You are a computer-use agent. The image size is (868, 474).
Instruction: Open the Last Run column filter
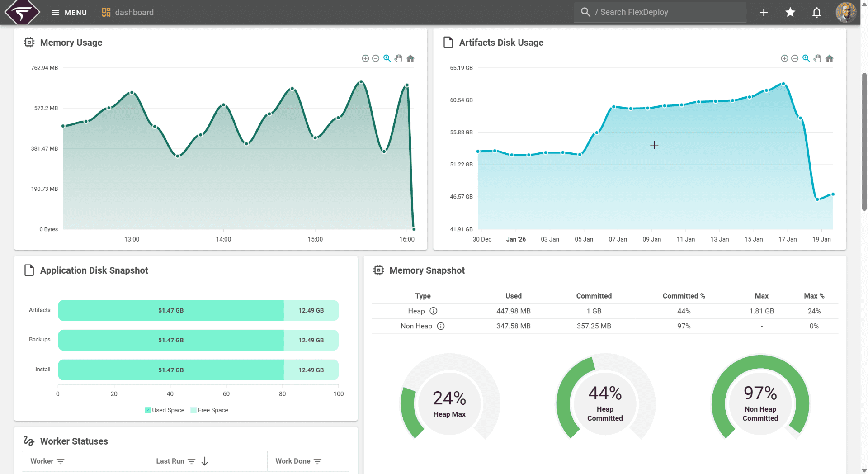tap(192, 461)
